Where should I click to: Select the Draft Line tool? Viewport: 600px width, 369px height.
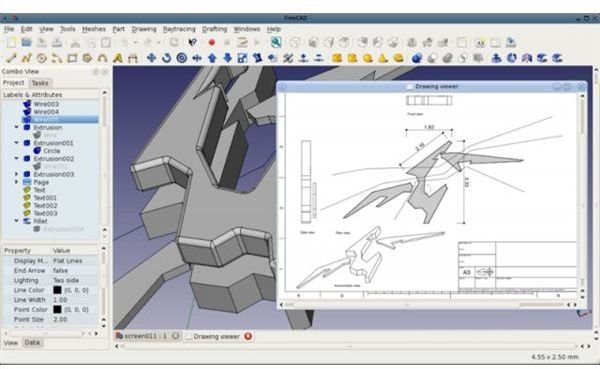coord(11,58)
